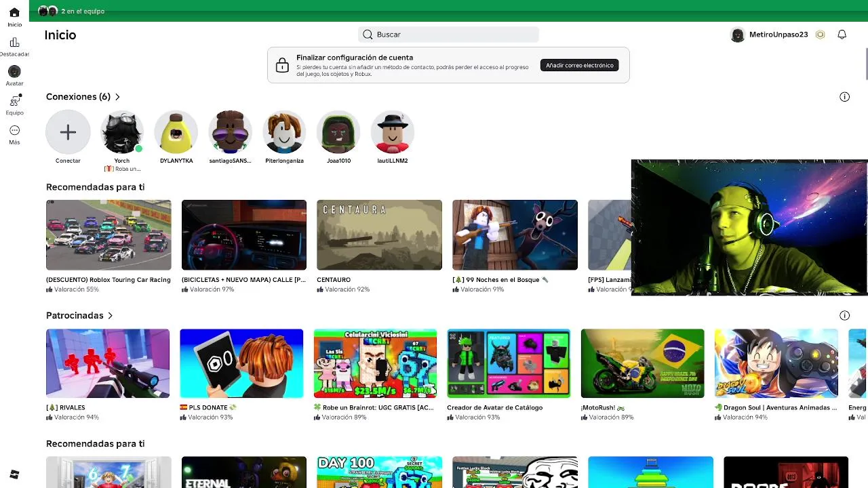Click the Buscar search field
Screen dimensions: 868x488
point(448,35)
